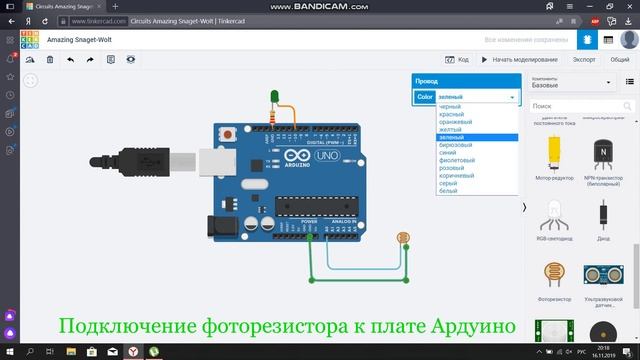Open a new browser tab
Screen dimensions: 640x360
[x=115, y=7]
